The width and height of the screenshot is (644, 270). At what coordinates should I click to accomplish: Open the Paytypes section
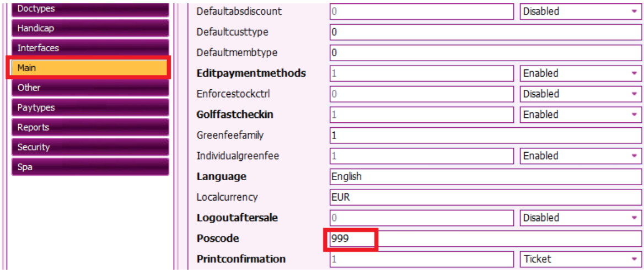90,107
